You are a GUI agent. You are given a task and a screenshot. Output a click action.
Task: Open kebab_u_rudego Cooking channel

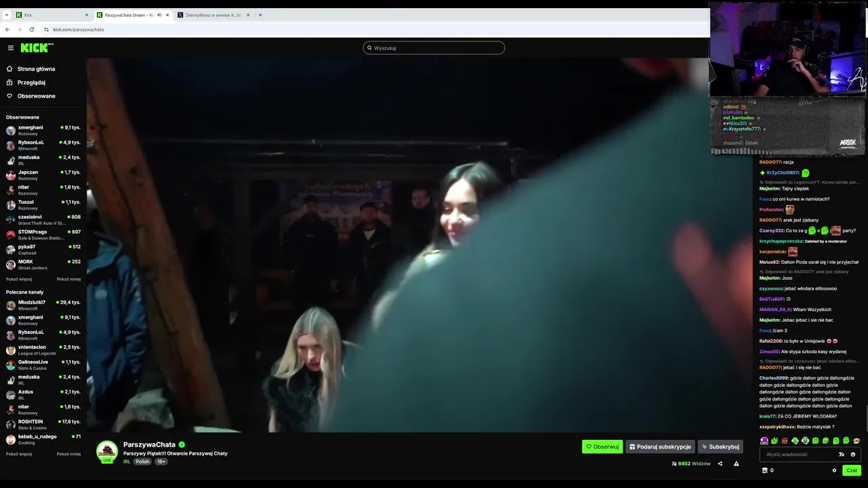click(43, 439)
